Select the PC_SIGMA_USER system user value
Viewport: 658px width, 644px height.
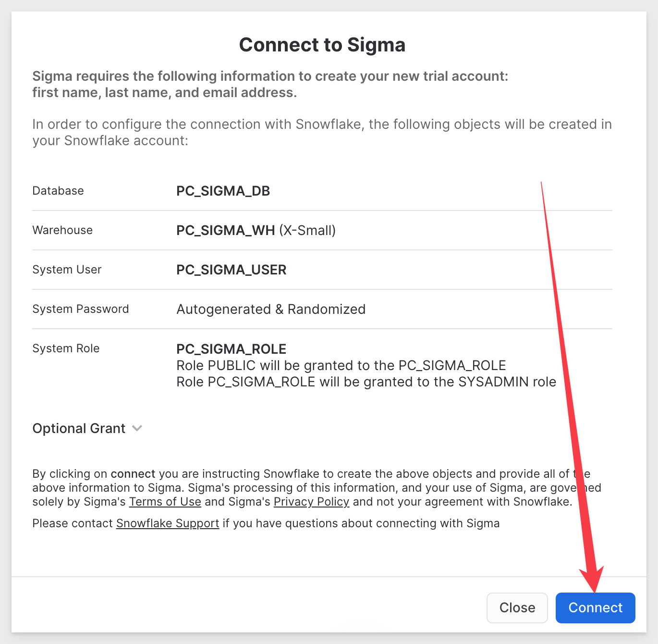click(231, 270)
